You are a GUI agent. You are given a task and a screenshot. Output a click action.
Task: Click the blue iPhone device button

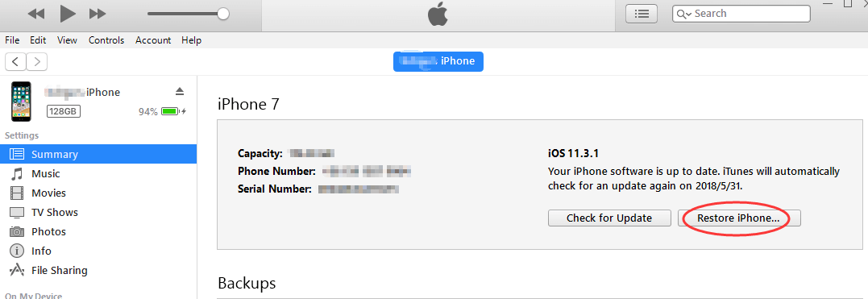[438, 61]
